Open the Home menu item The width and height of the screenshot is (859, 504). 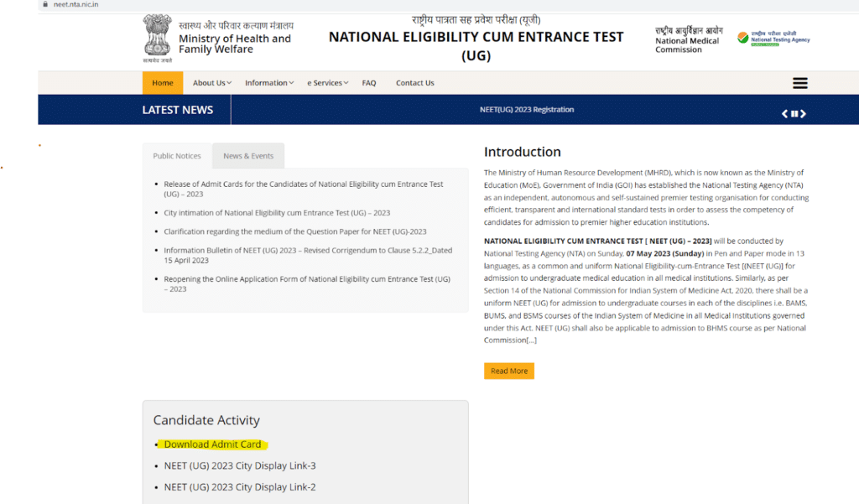pos(163,83)
